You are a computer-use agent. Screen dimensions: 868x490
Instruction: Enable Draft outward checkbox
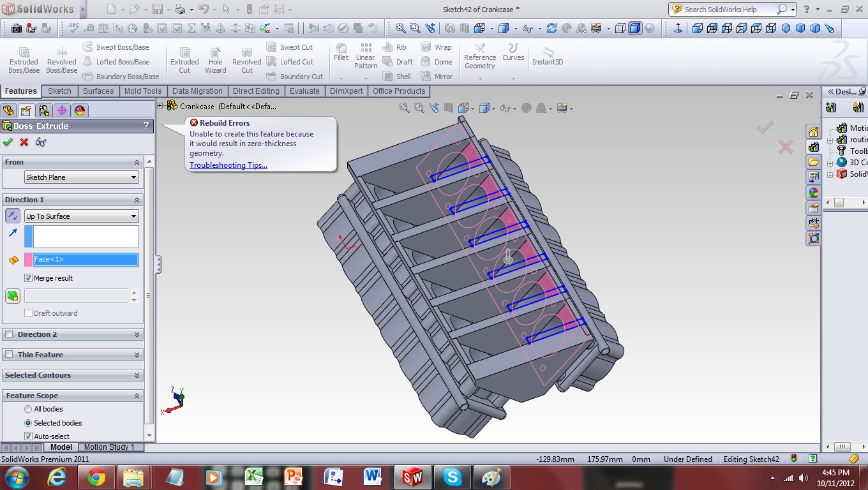[28, 313]
